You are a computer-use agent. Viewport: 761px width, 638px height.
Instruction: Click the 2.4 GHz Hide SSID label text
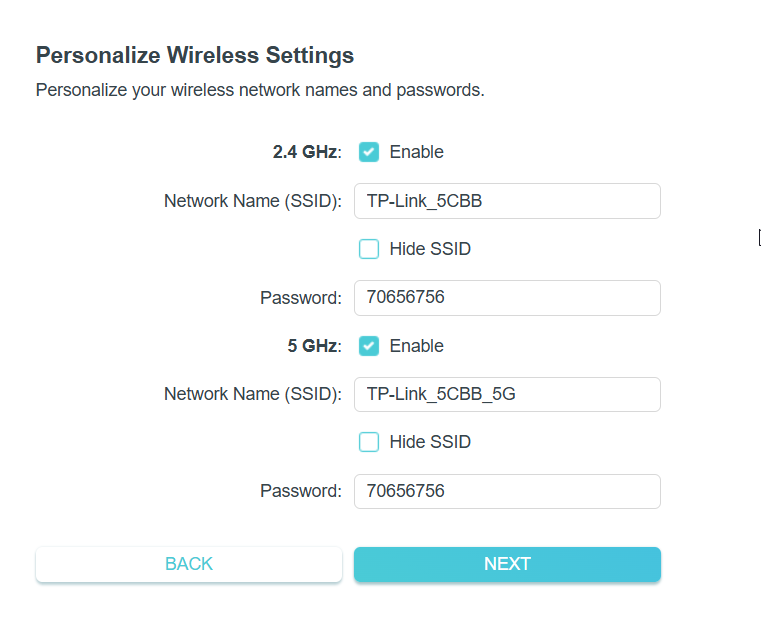(430, 249)
